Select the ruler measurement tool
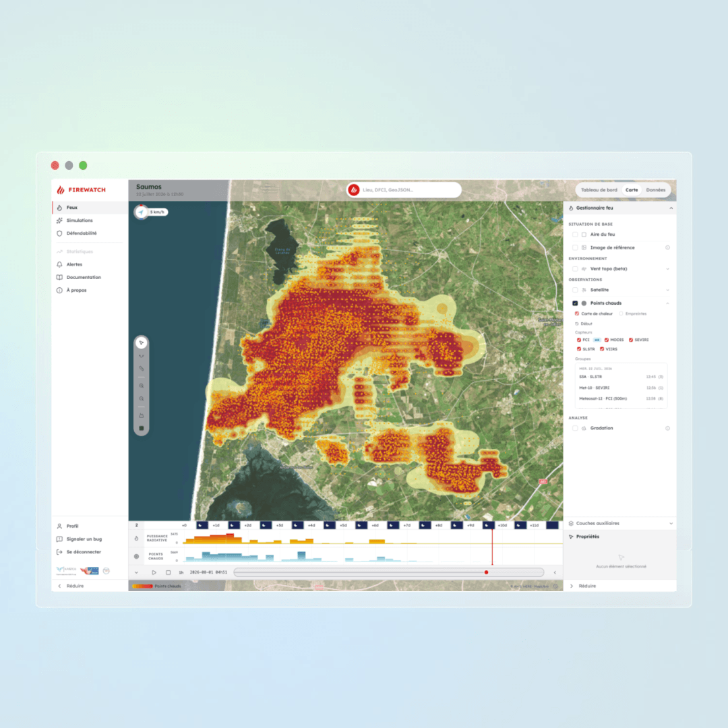The height and width of the screenshot is (728, 728). (142, 369)
